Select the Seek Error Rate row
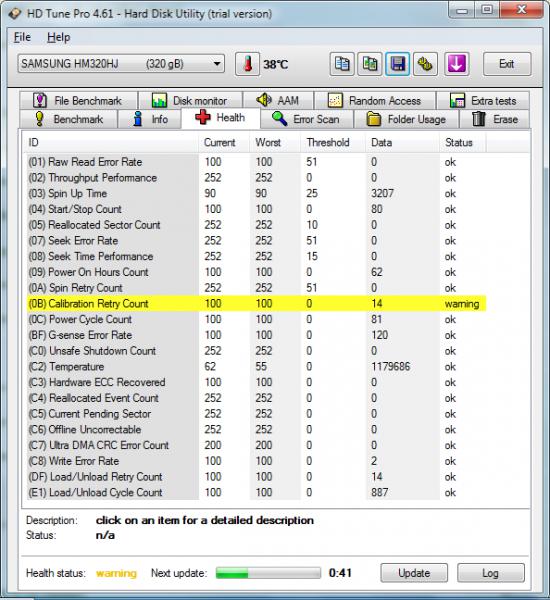Screen dimensions: 550x600 (x=256, y=241)
